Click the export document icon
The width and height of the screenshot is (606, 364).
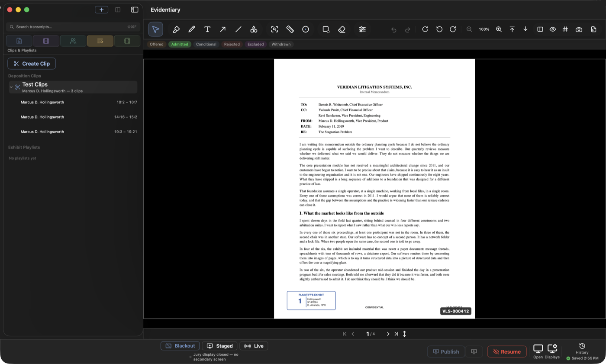pyautogui.click(x=593, y=29)
